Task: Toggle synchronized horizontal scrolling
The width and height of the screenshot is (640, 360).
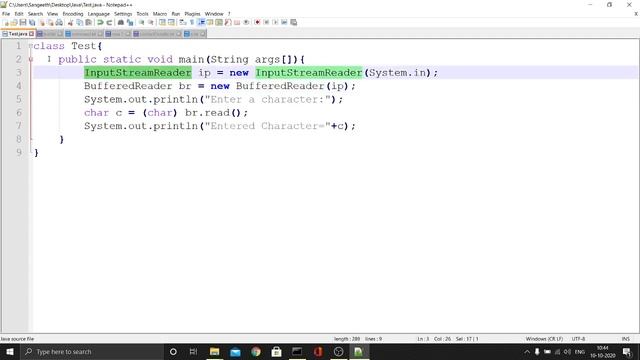Action: click(x=171, y=22)
